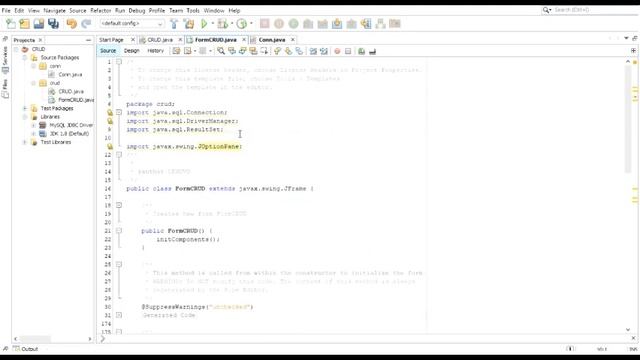Click the Clean and Build Project icon

coord(189,24)
